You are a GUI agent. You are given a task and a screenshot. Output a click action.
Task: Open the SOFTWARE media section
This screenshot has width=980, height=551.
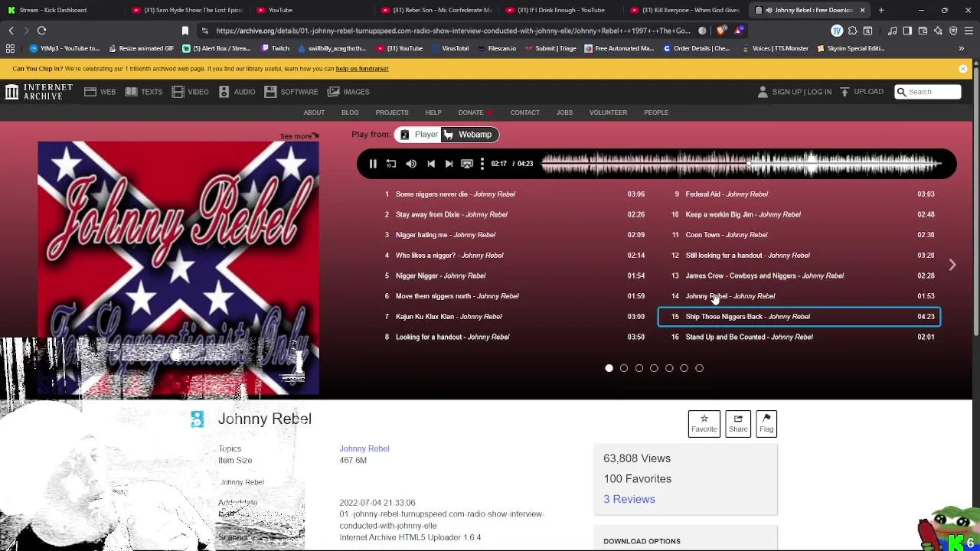pos(291,92)
